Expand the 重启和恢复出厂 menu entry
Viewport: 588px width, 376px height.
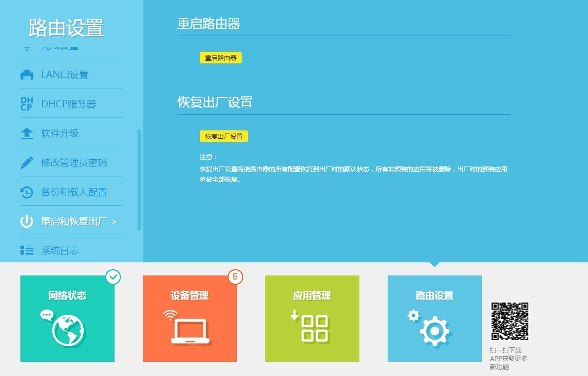72,221
